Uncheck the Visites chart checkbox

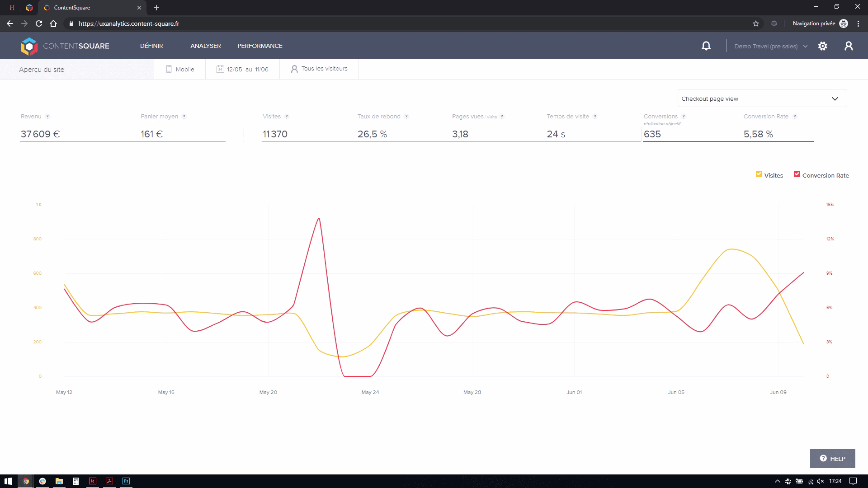759,174
